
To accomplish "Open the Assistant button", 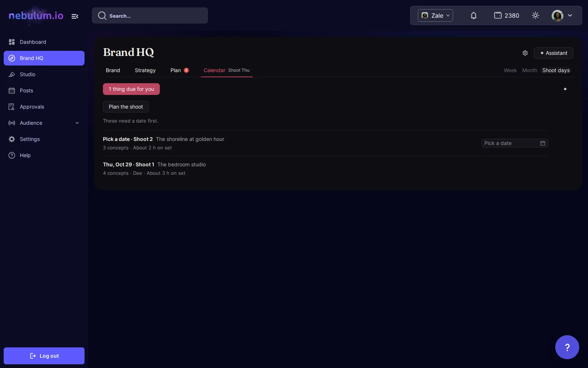I will coord(553,53).
